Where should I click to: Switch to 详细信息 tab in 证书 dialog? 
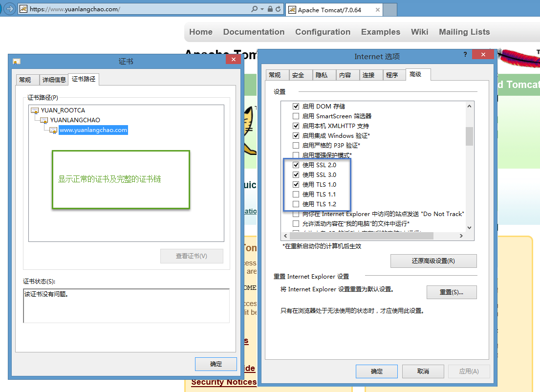coord(54,80)
